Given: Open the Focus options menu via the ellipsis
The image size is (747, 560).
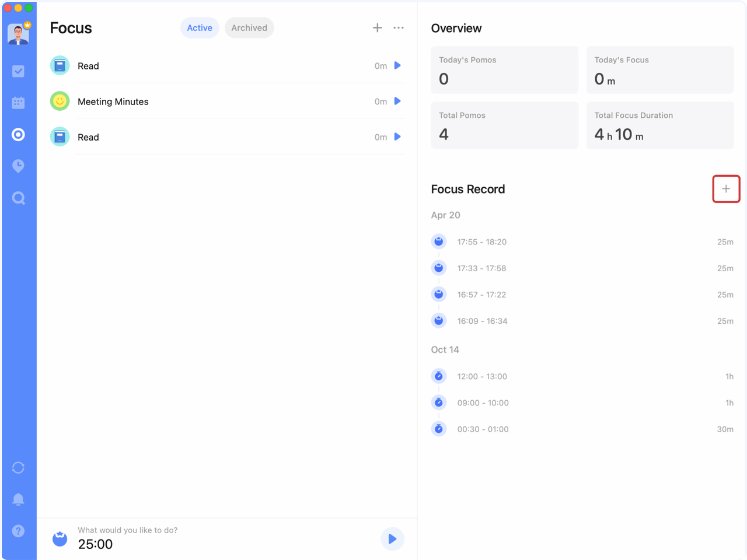Looking at the screenshot, I should [399, 27].
